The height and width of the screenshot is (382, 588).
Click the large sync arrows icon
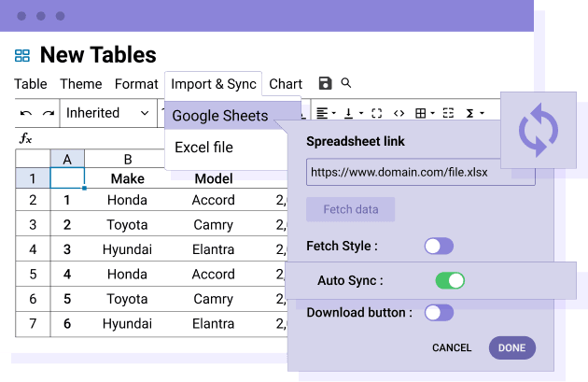[x=538, y=130]
